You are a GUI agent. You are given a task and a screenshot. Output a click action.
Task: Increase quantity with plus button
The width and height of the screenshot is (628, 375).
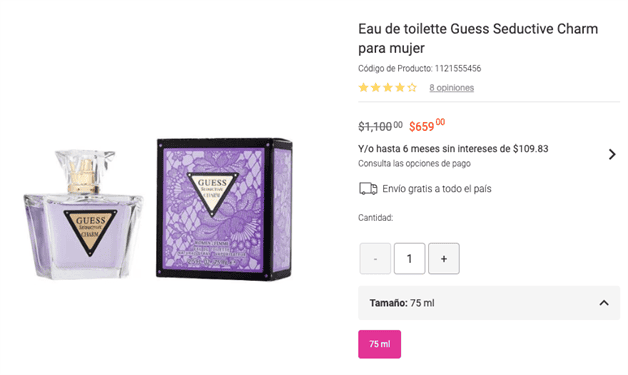pos(444,259)
